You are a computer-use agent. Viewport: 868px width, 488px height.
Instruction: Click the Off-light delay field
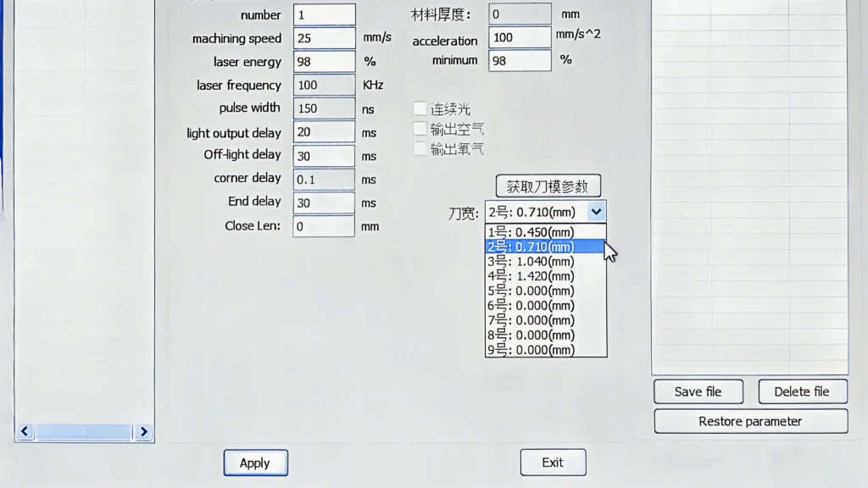pyautogui.click(x=324, y=156)
